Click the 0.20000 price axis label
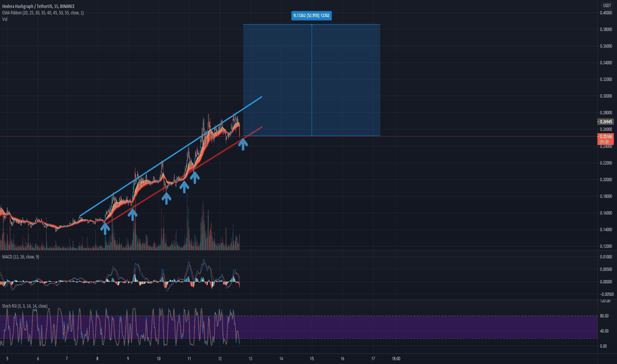617x364 pixels. pos(606,179)
